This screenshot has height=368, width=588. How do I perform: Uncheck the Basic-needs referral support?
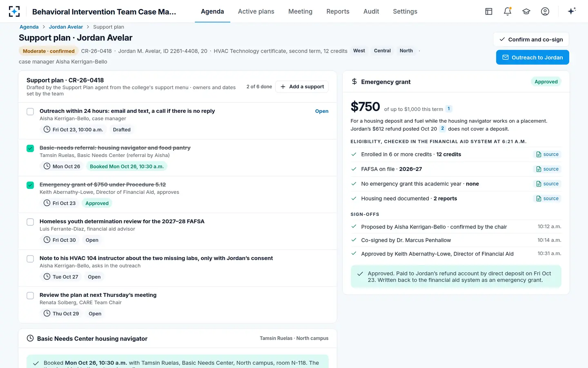click(30, 148)
